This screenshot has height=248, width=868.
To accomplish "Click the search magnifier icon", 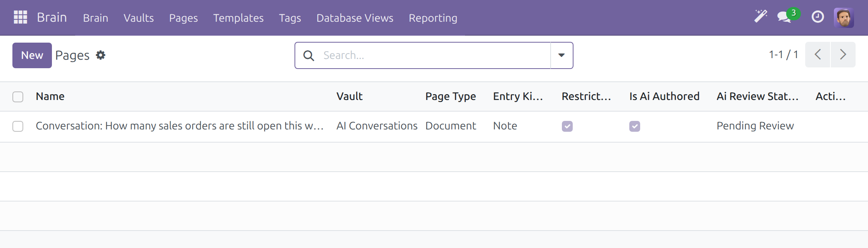I will (308, 55).
